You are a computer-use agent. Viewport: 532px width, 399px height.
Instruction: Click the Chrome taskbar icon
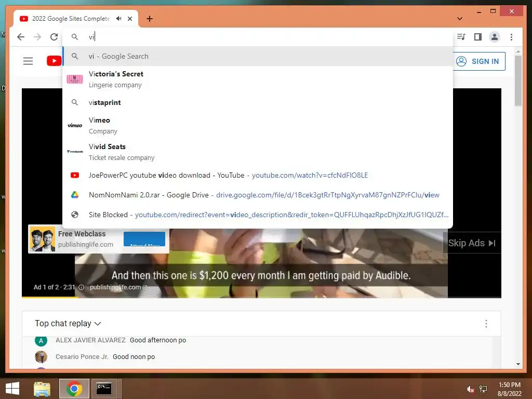(x=74, y=389)
